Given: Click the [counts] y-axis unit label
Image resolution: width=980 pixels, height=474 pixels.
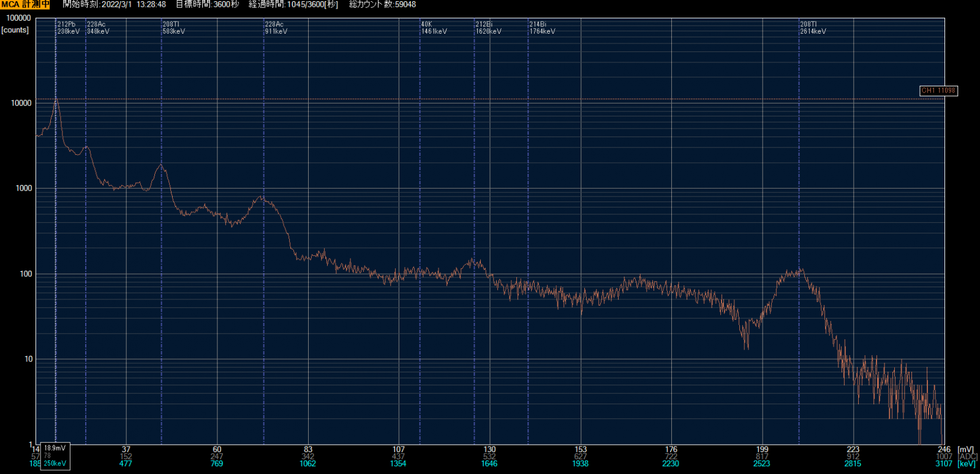Looking at the screenshot, I should (15, 30).
